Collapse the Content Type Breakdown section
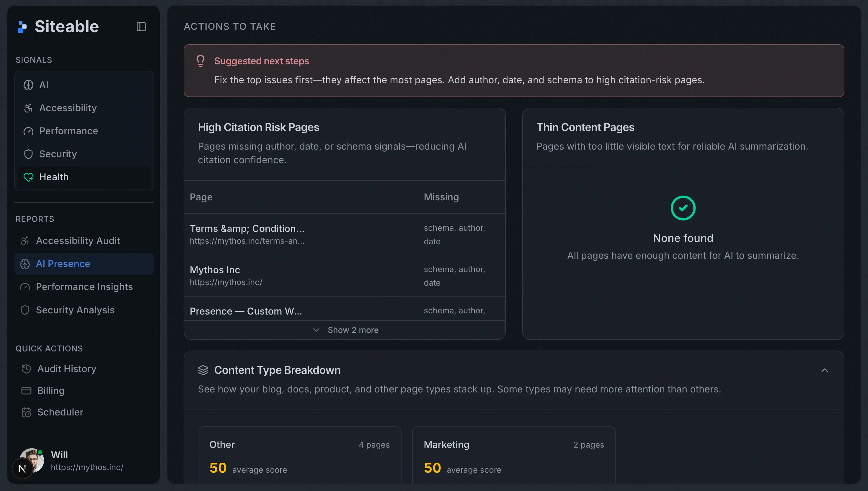The height and width of the screenshot is (491, 868). [825, 370]
